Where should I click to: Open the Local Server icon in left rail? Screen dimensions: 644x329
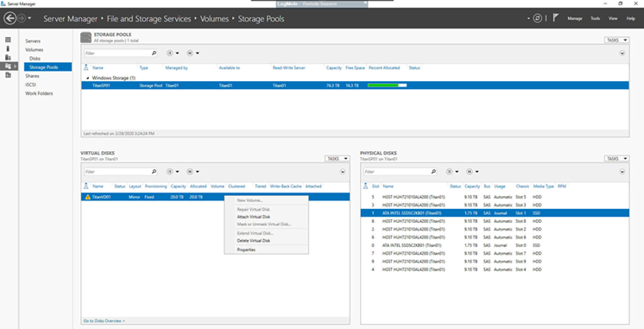click(x=8, y=48)
